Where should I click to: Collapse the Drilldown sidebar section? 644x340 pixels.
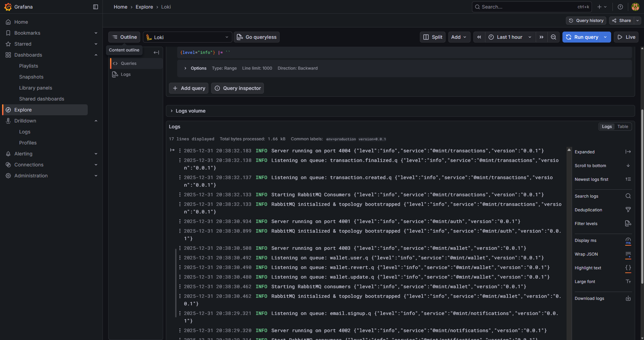pyautogui.click(x=96, y=121)
